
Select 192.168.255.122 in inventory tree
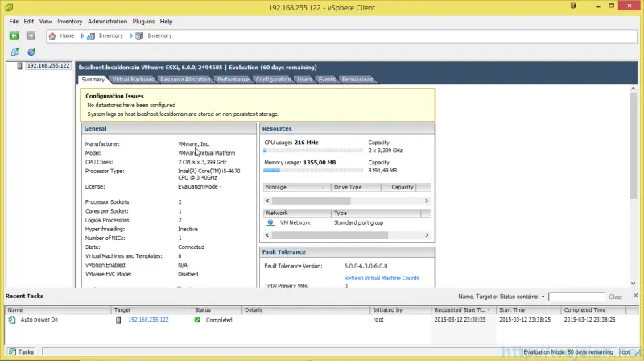[x=48, y=66]
